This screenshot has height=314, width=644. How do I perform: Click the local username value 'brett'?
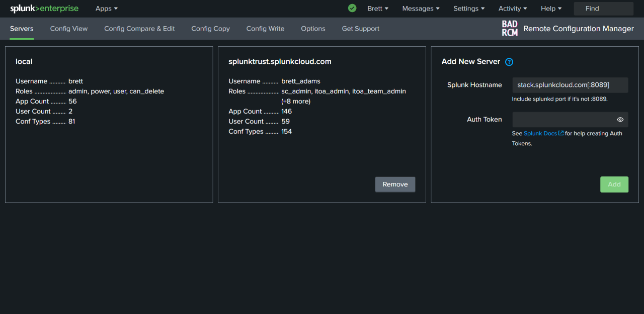tap(75, 81)
